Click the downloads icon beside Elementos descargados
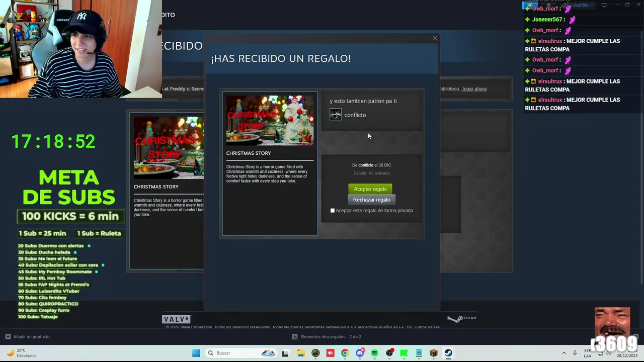This screenshot has width=644, height=362. pyautogui.click(x=295, y=337)
